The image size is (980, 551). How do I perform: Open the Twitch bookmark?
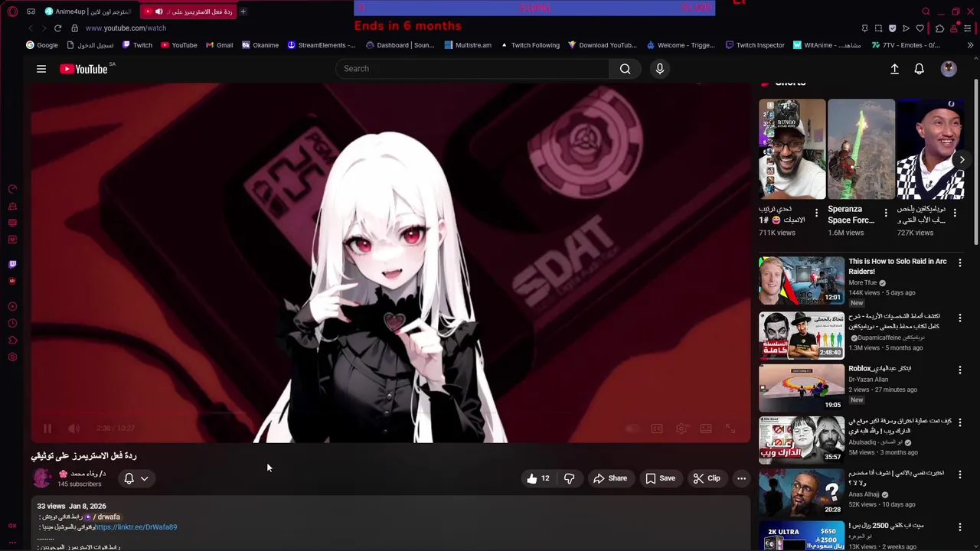[x=137, y=45]
